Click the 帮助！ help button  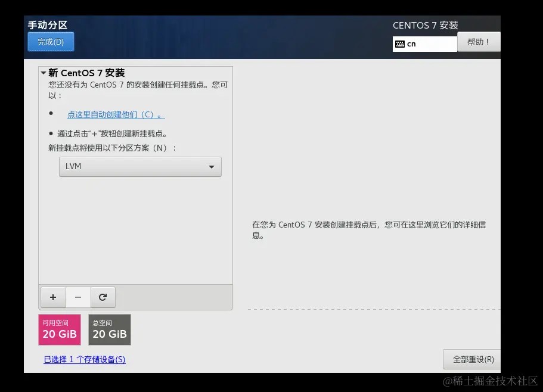pos(479,42)
